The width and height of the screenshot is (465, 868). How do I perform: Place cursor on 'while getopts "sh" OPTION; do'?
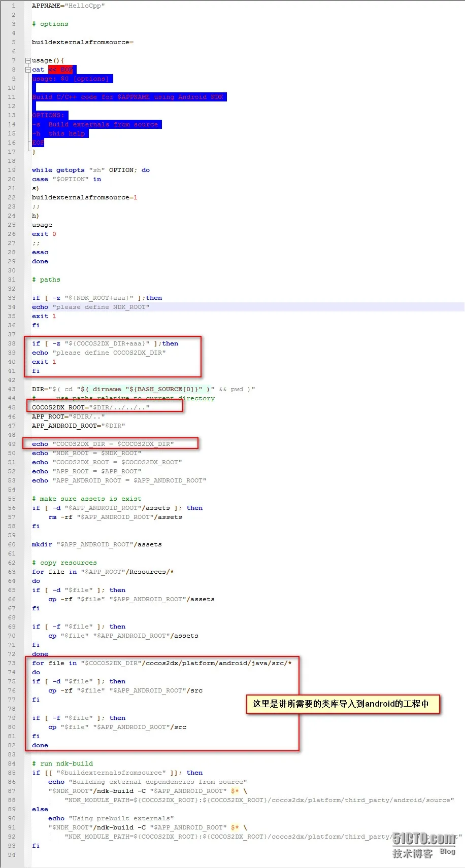click(x=91, y=170)
